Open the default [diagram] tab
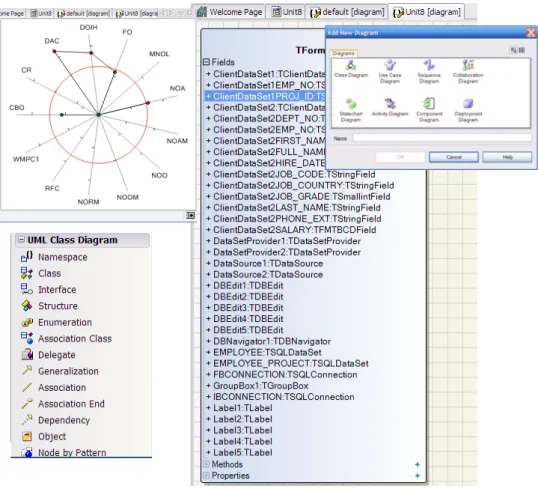 pyautogui.click(x=347, y=12)
